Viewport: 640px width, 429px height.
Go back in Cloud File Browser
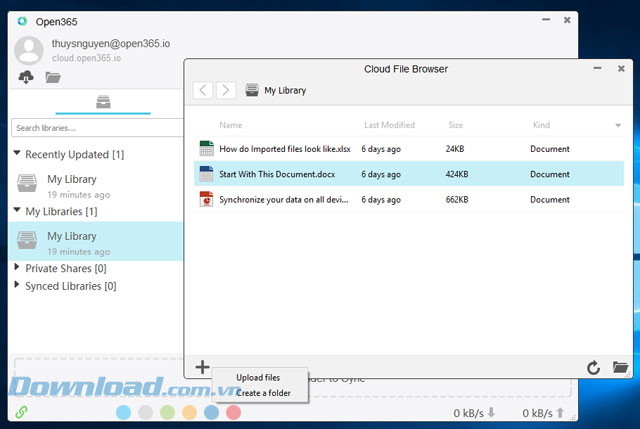click(x=203, y=90)
